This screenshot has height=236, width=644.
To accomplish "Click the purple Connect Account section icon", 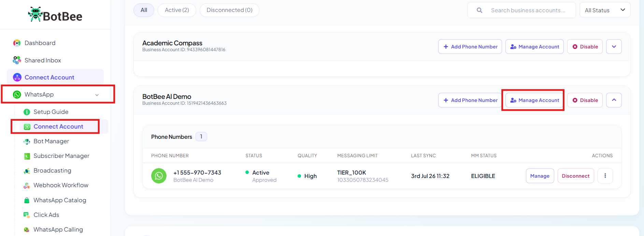I will [17, 77].
